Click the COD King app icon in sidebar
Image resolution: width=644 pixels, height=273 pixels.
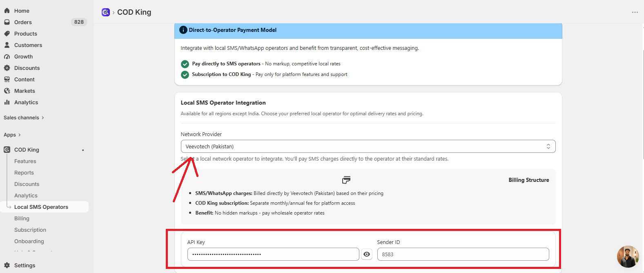[7, 150]
